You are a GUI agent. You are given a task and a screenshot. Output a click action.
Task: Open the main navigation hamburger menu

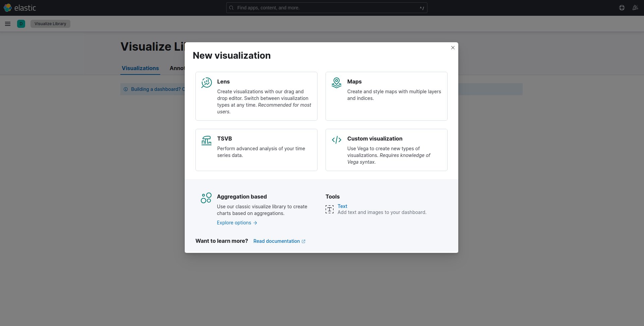point(8,23)
